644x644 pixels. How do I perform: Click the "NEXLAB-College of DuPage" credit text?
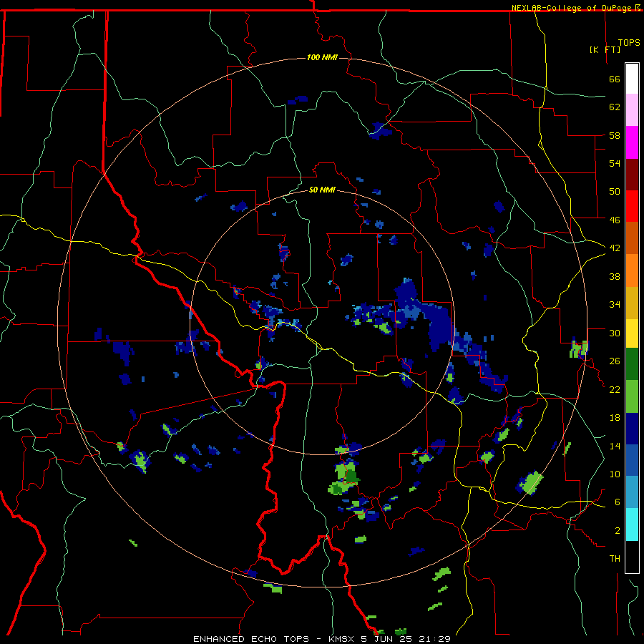(572, 8)
